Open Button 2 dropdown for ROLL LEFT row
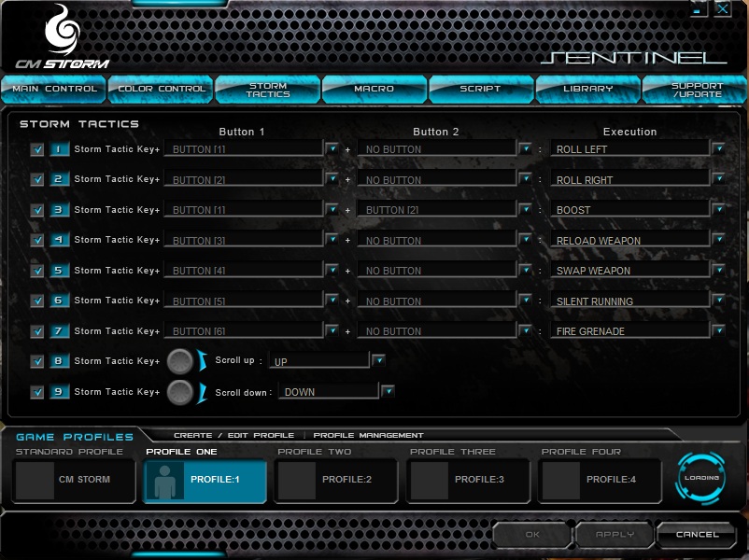 (526, 149)
